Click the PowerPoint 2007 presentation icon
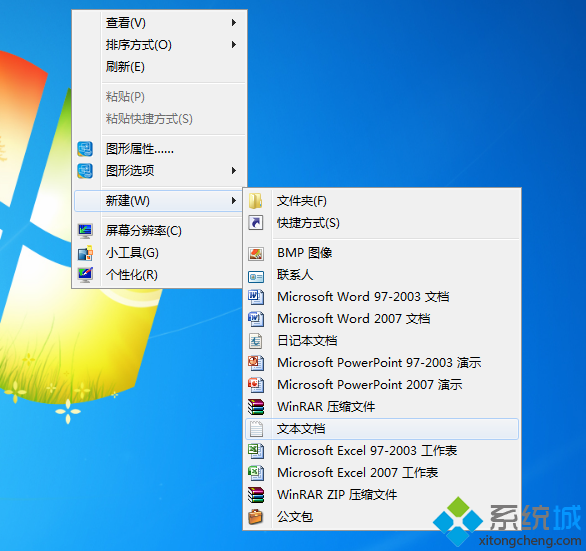Screen dimensions: 586x551 256,385
